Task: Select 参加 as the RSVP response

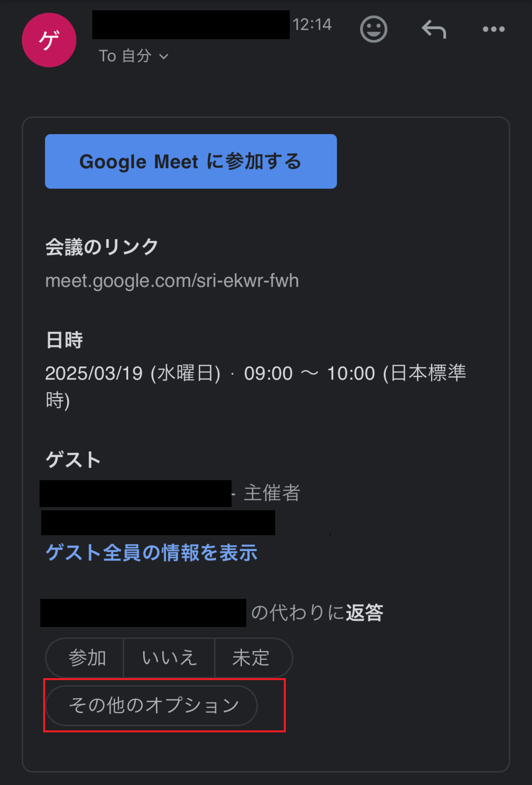Action: tap(87, 658)
